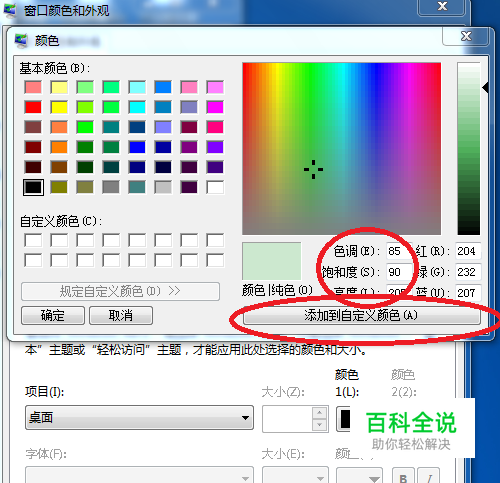Click the 饱和度 saturation value field

(399, 272)
